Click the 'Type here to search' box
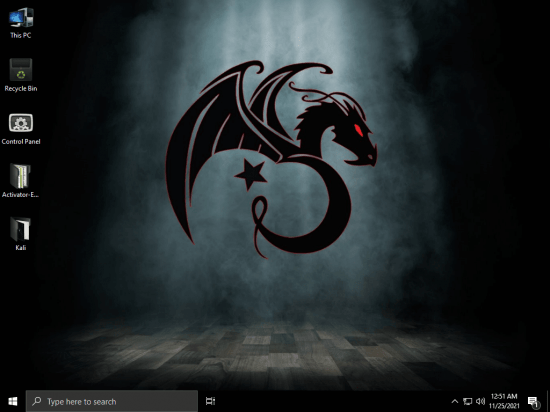This screenshot has width=550, height=412. point(112,401)
